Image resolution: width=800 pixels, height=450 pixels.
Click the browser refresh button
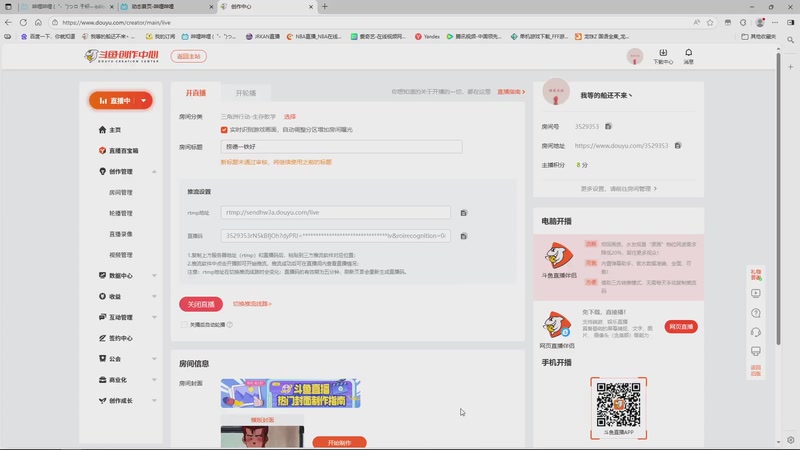click(x=23, y=22)
